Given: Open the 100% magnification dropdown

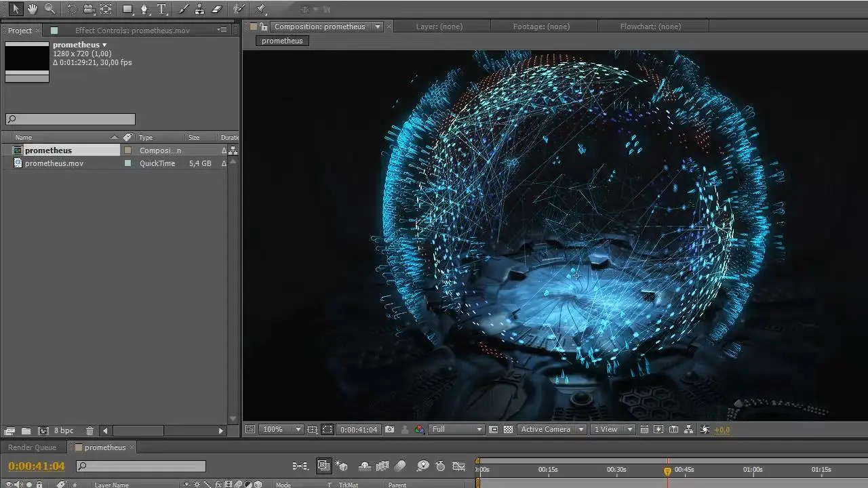Looking at the screenshot, I should point(281,429).
